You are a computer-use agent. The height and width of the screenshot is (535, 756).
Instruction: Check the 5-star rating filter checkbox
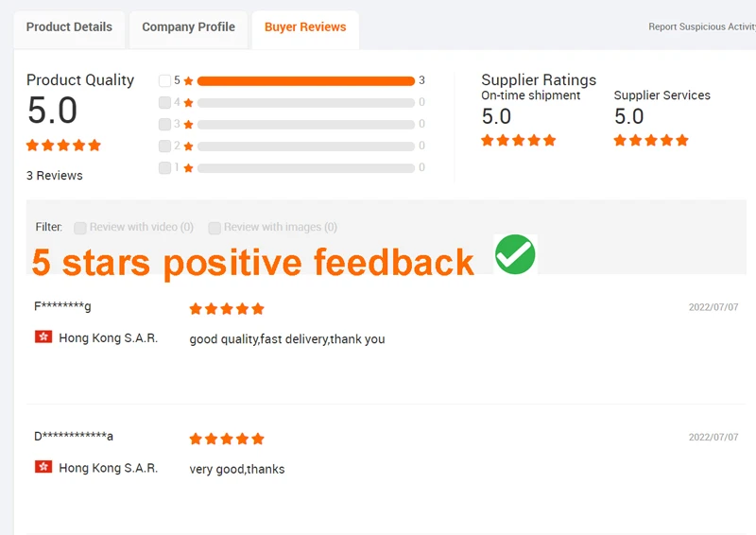[165, 81]
